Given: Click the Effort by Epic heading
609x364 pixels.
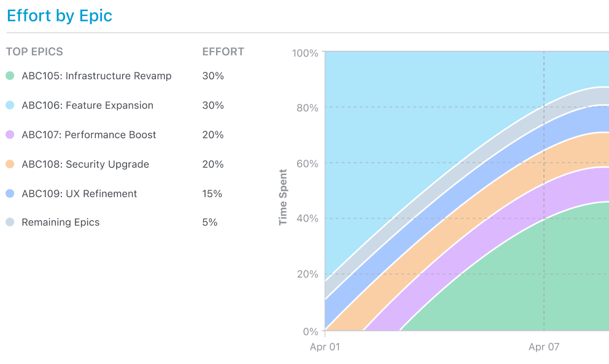Looking at the screenshot, I should tap(60, 16).
